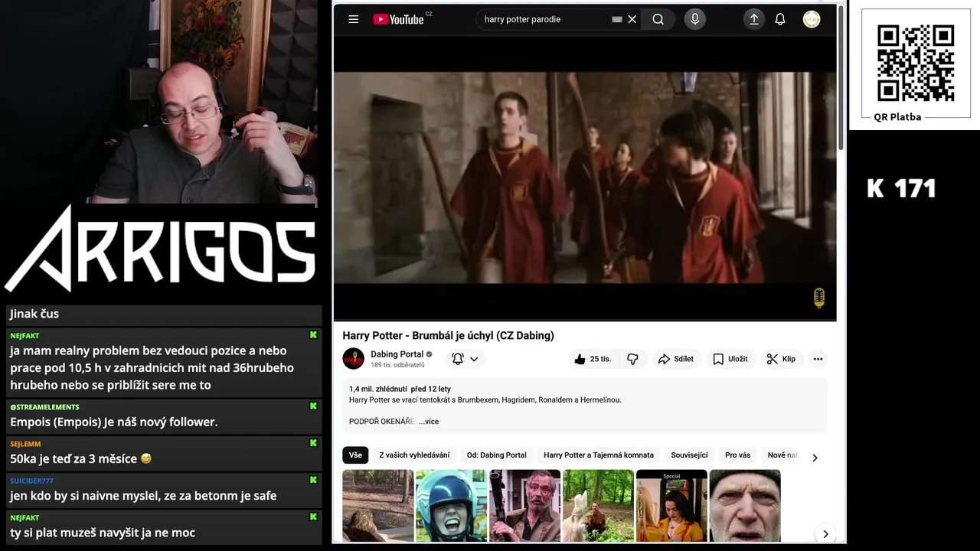Create a clip with Klip
Viewport: 980px width, 551px height.
tap(782, 359)
